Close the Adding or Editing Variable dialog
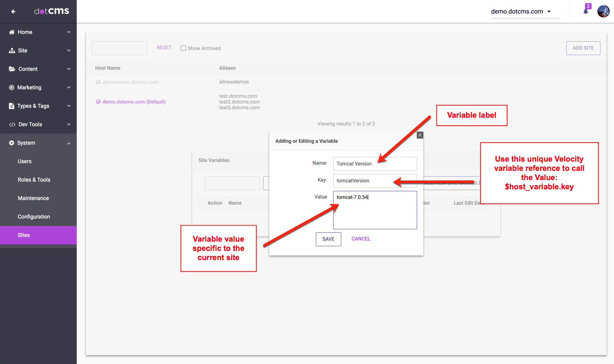This screenshot has height=364, width=614. 420,135
